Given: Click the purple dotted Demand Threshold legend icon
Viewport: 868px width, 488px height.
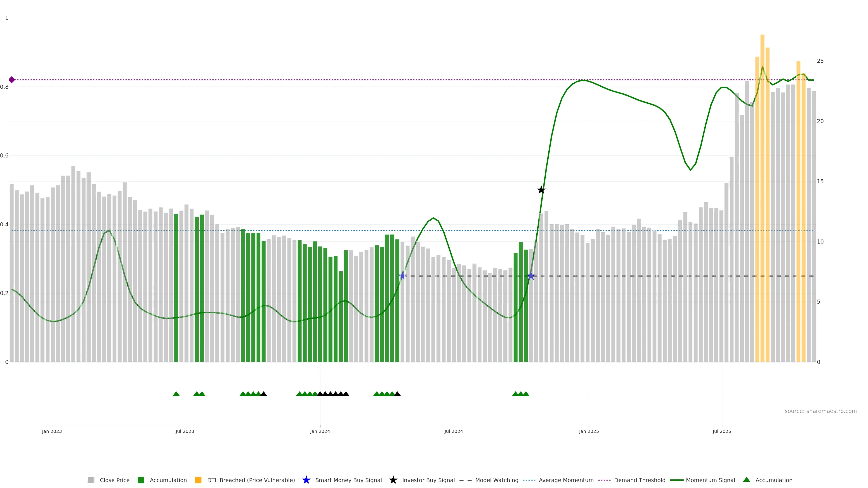Looking at the screenshot, I should (x=604, y=480).
